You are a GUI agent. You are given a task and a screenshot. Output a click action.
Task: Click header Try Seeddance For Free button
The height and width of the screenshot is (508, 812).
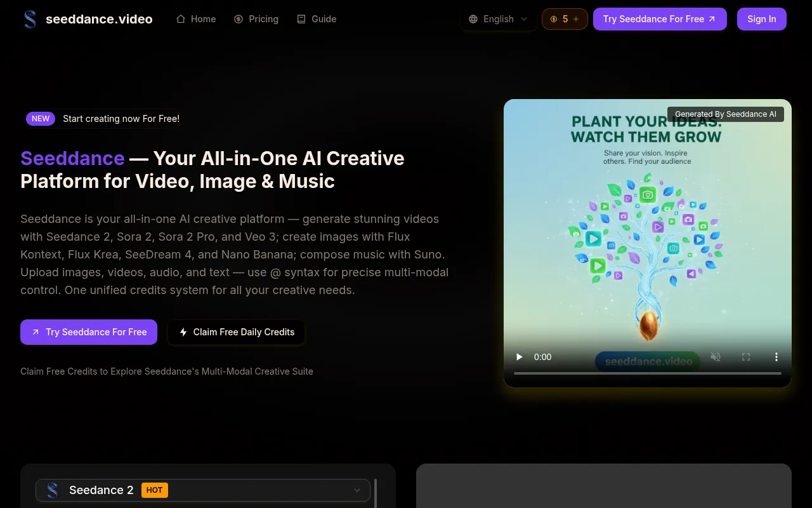[x=659, y=19]
